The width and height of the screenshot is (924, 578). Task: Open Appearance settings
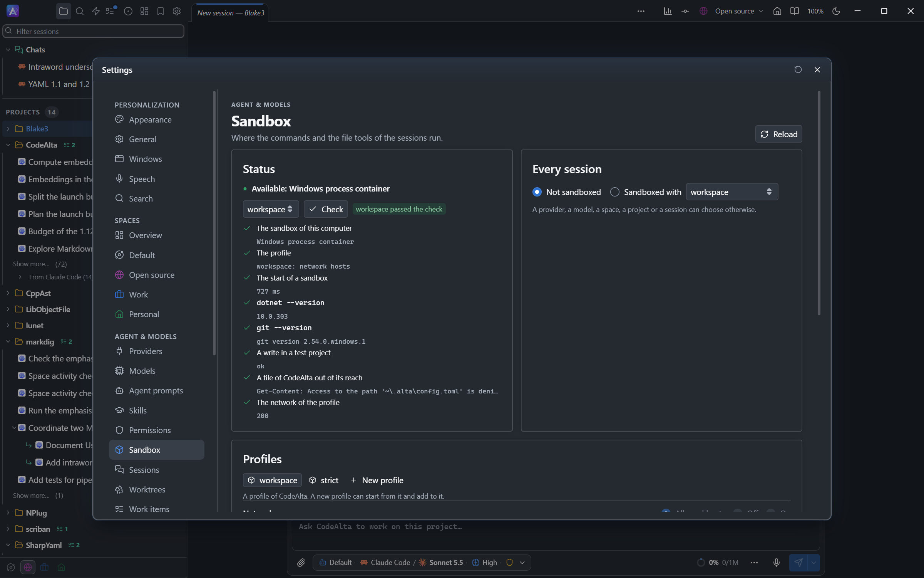tap(156, 120)
